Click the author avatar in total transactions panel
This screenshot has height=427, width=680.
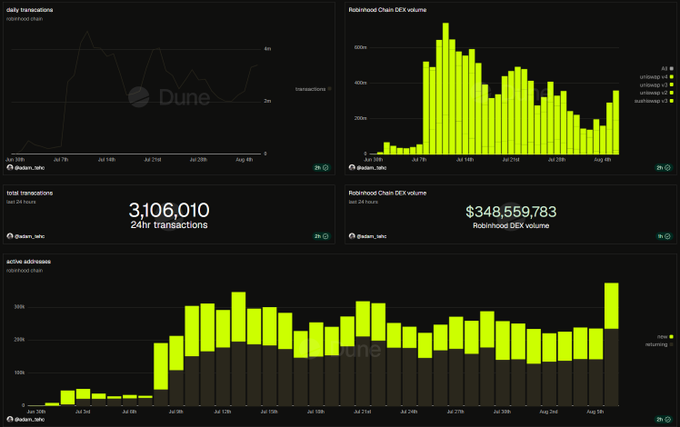pos(10,236)
